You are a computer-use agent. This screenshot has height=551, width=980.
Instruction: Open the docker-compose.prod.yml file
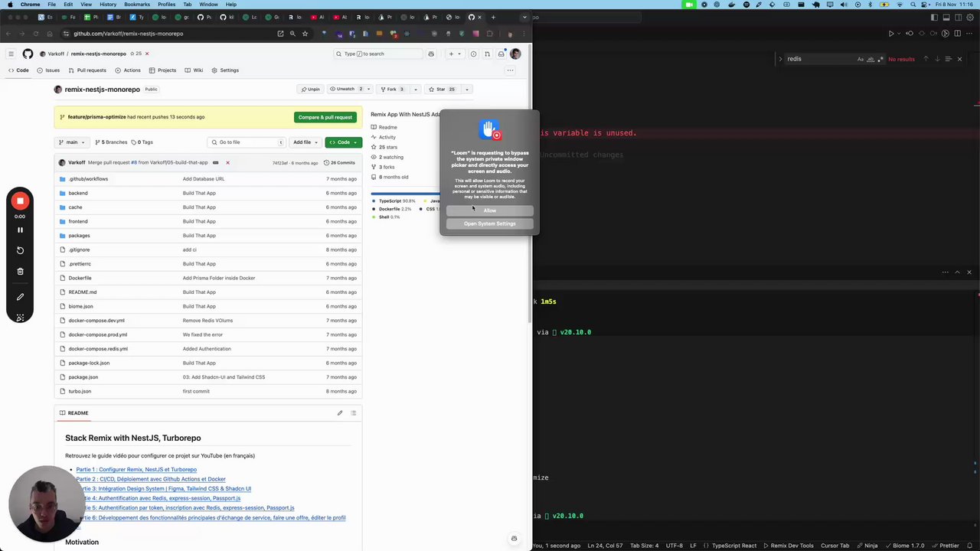[x=98, y=334]
